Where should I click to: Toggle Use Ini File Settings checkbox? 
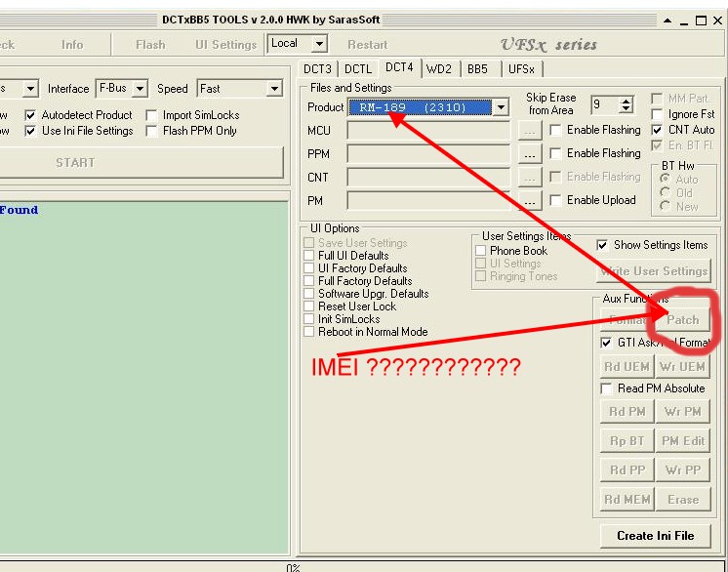click(x=30, y=131)
